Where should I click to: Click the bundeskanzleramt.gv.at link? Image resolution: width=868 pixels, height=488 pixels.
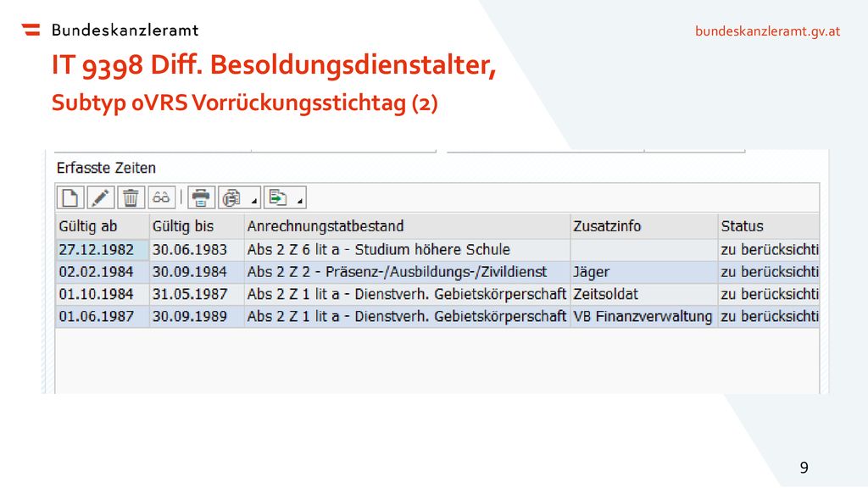767,31
